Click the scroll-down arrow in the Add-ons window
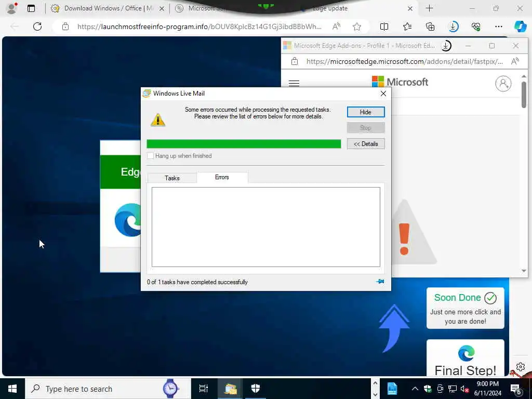This screenshot has width=532, height=399. click(524, 271)
